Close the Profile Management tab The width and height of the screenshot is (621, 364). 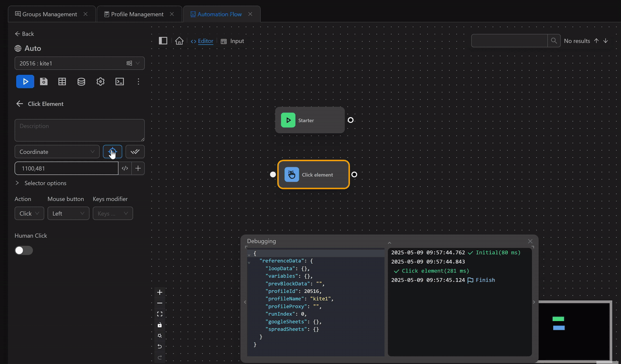172,14
